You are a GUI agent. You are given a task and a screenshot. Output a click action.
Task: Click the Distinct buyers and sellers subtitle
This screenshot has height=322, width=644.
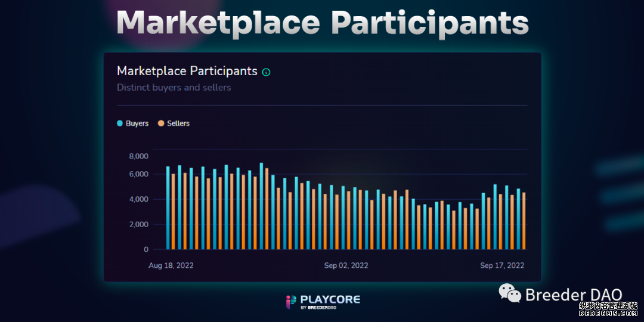174,88
